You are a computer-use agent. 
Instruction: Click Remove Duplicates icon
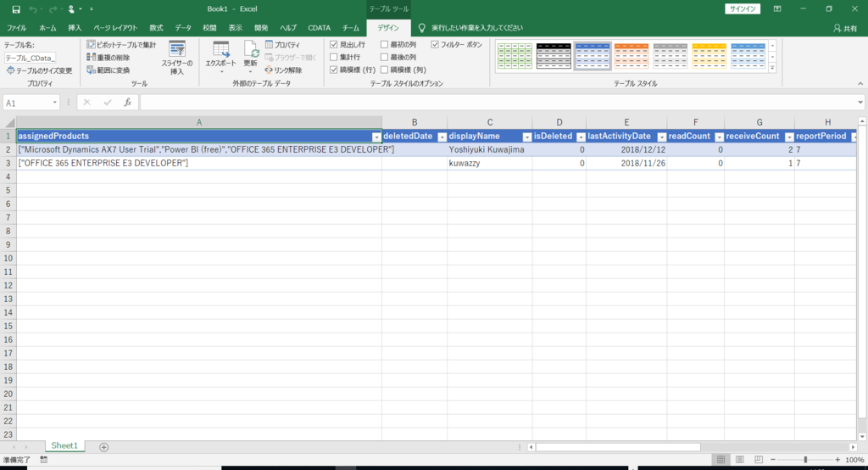92,57
